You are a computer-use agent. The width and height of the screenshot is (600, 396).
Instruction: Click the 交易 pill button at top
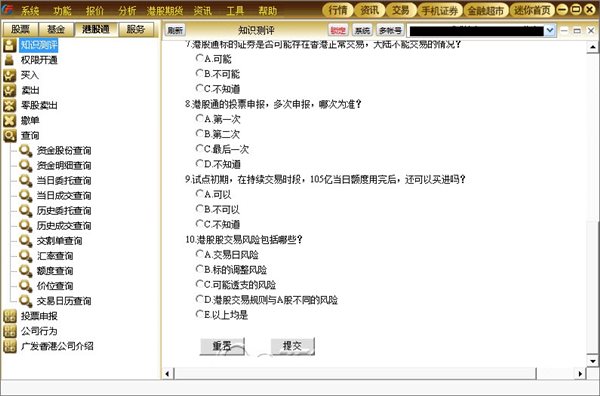(401, 10)
